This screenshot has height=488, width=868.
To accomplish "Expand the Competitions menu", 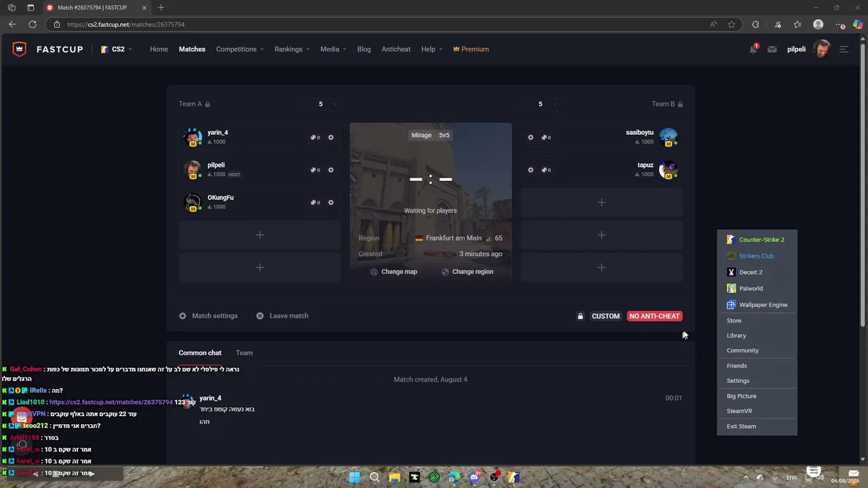I will (240, 49).
